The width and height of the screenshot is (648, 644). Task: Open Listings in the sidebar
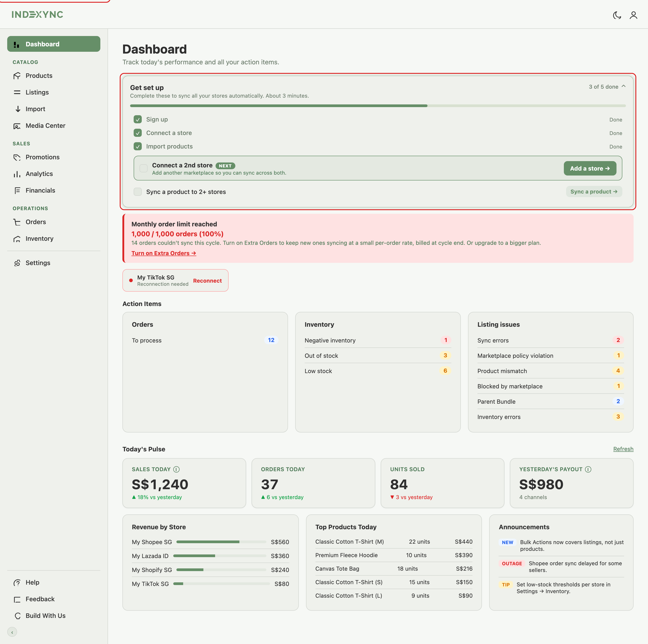point(54,92)
